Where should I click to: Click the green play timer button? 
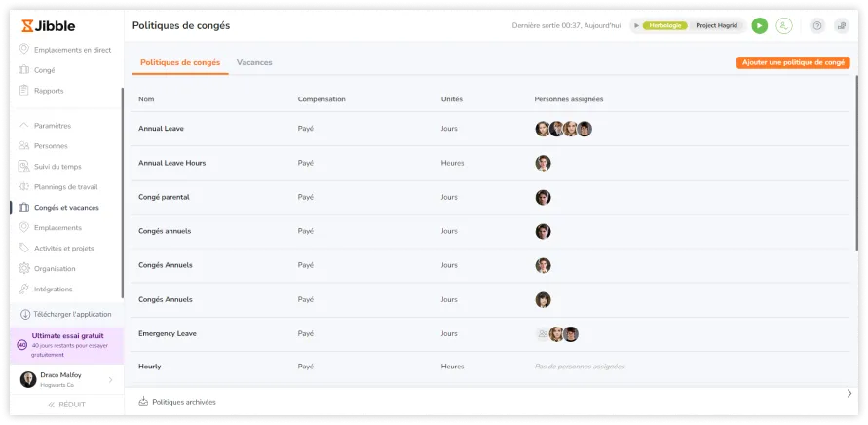point(760,26)
